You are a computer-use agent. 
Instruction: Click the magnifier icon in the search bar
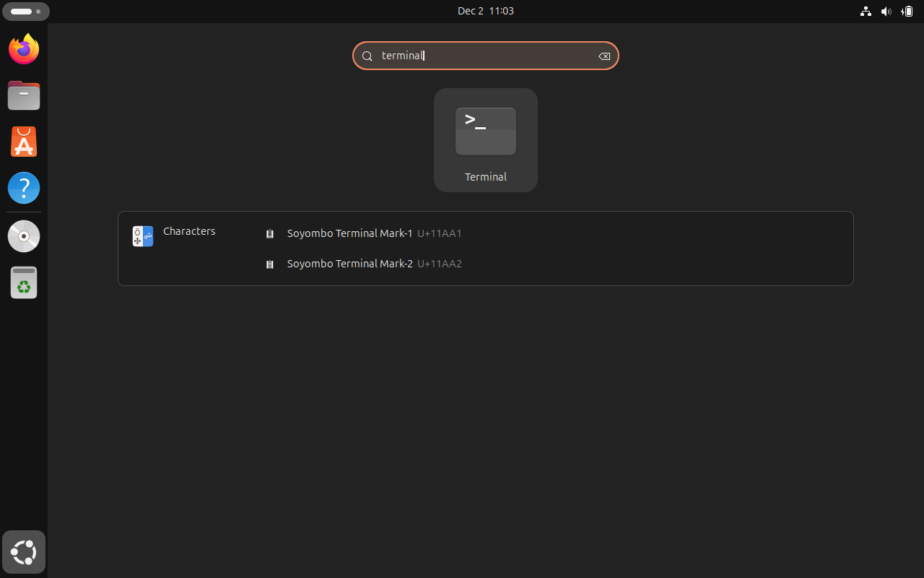[x=367, y=56]
